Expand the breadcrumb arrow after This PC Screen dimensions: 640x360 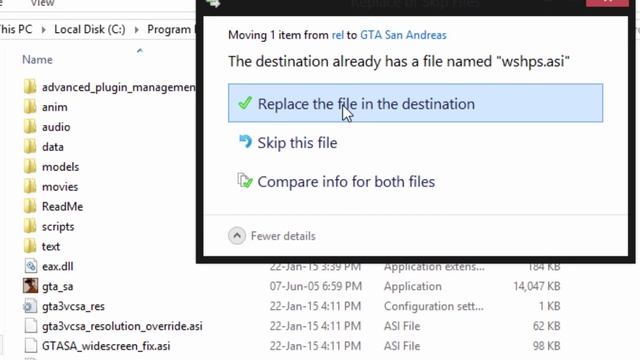[x=43, y=29]
